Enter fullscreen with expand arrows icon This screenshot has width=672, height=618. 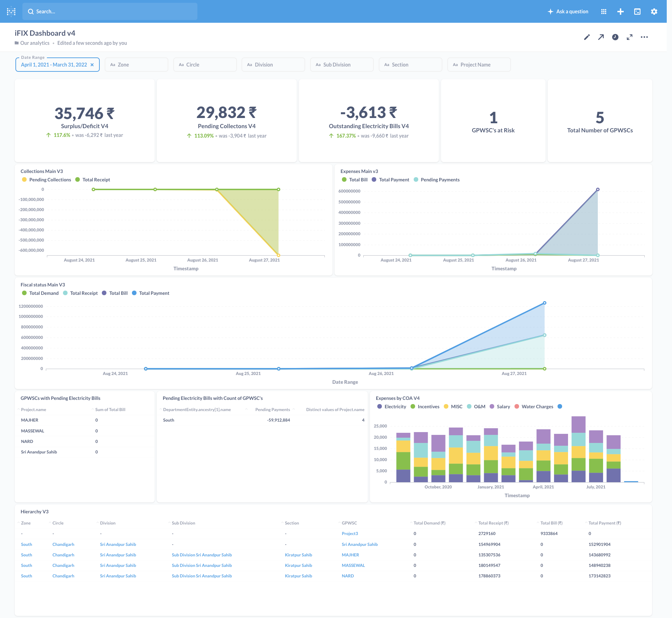point(630,37)
